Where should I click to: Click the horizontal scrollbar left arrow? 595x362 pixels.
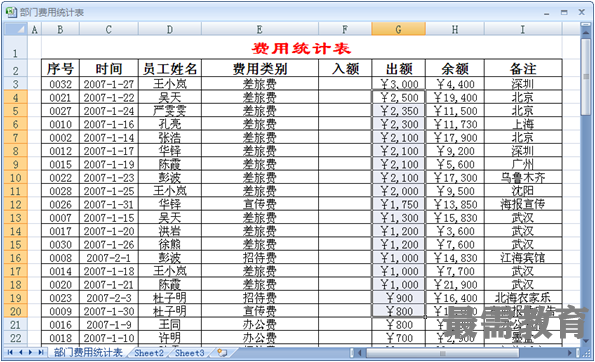(x=360, y=353)
